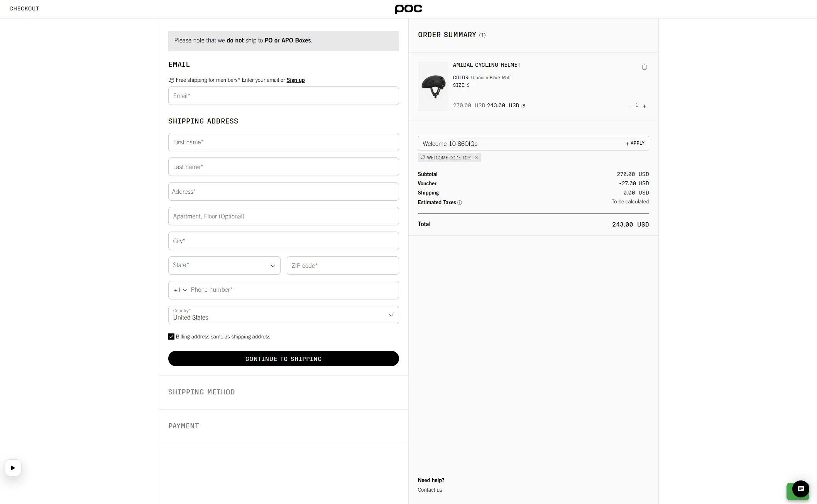Viewport: 817px width, 504px height.
Task: Decrease helmet quantity with minus icon
Action: 629,106
